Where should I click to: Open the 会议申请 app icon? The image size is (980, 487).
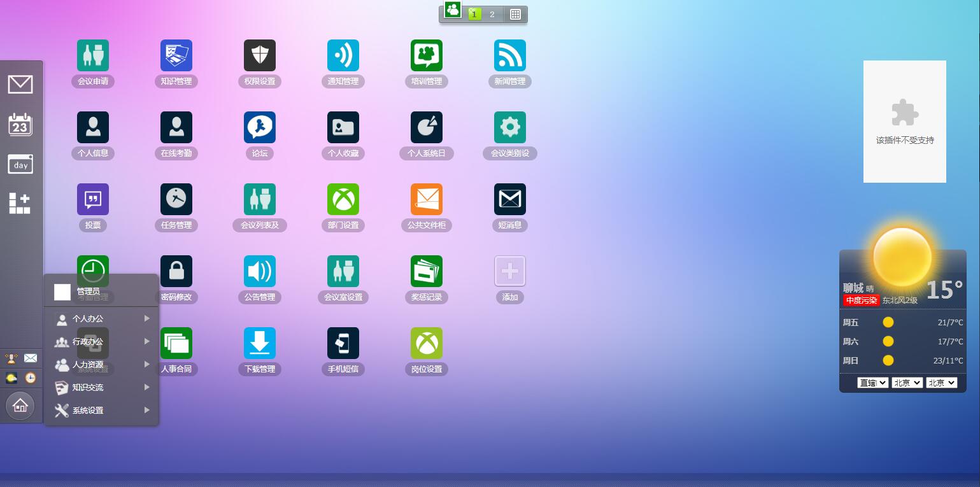point(93,55)
